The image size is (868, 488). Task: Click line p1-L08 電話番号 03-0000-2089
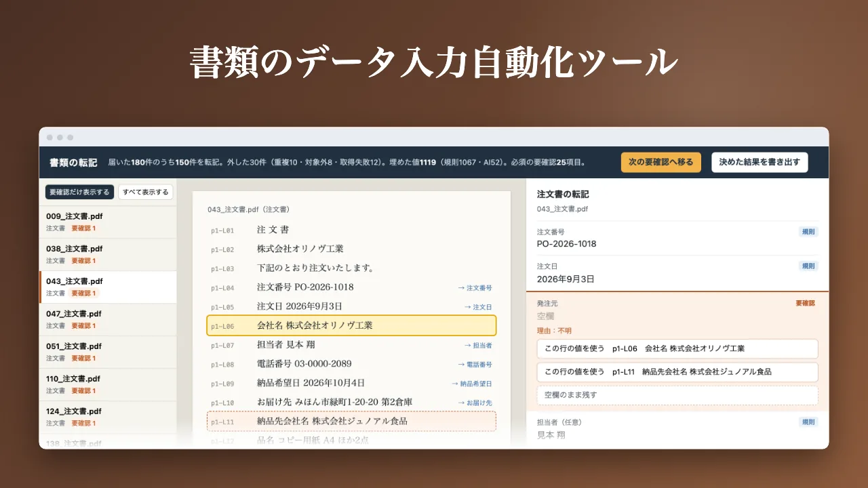click(351, 364)
